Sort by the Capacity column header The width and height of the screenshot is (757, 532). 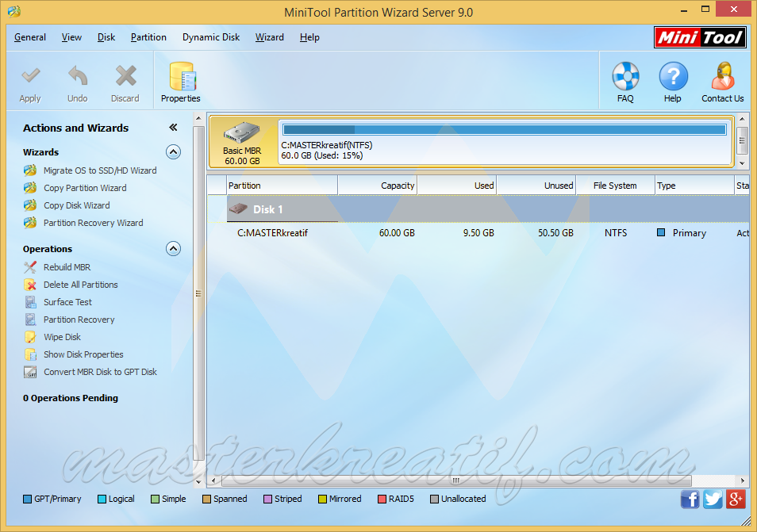click(x=378, y=186)
